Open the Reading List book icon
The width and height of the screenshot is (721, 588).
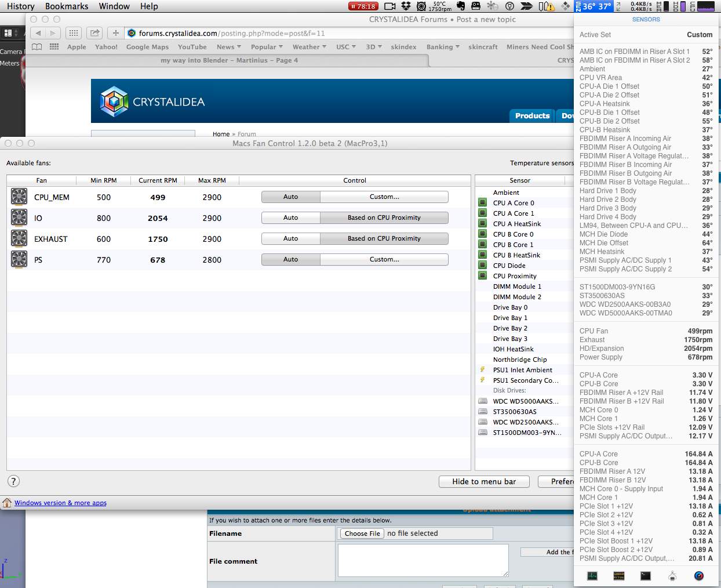tap(37, 47)
